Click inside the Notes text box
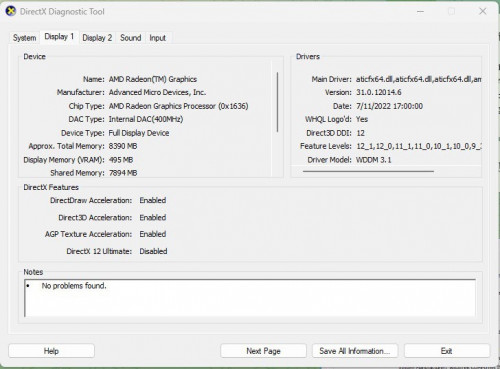 [250, 298]
